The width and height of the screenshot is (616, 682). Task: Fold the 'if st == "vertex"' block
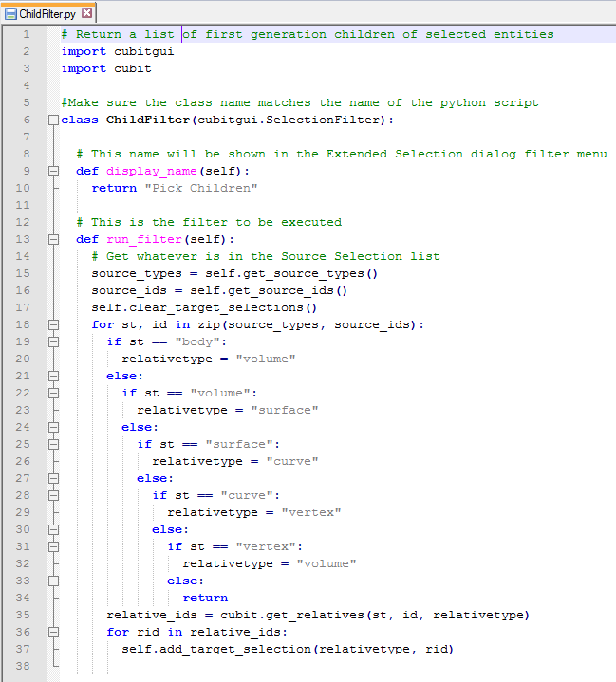[x=53, y=546]
